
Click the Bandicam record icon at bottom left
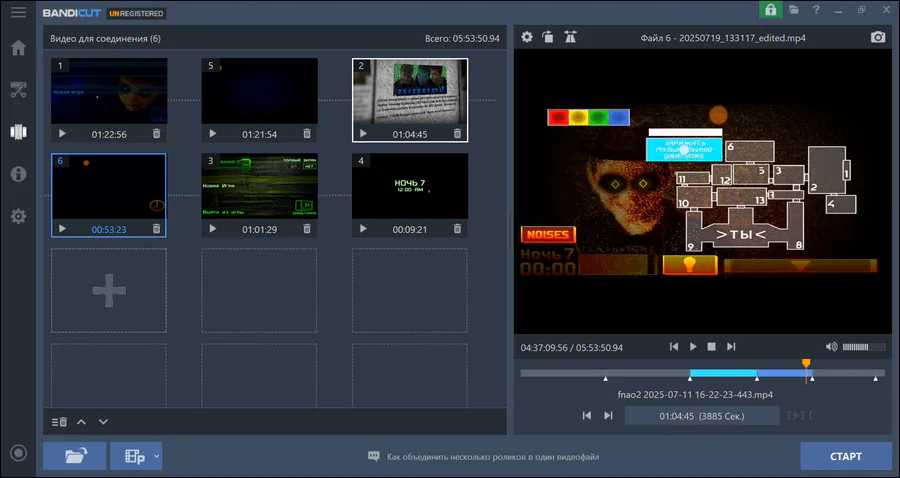tap(18, 453)
